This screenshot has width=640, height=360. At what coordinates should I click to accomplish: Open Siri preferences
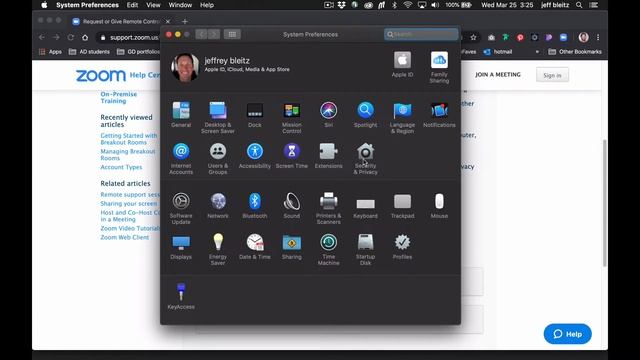tap(329, 115)
